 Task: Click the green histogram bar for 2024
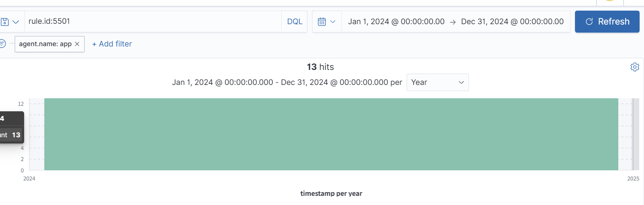coord(331,134)
